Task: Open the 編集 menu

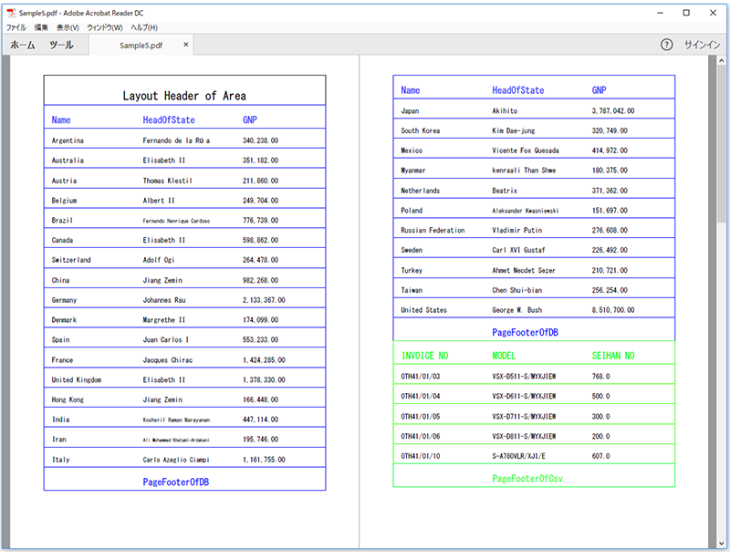Action: point(41,27)
